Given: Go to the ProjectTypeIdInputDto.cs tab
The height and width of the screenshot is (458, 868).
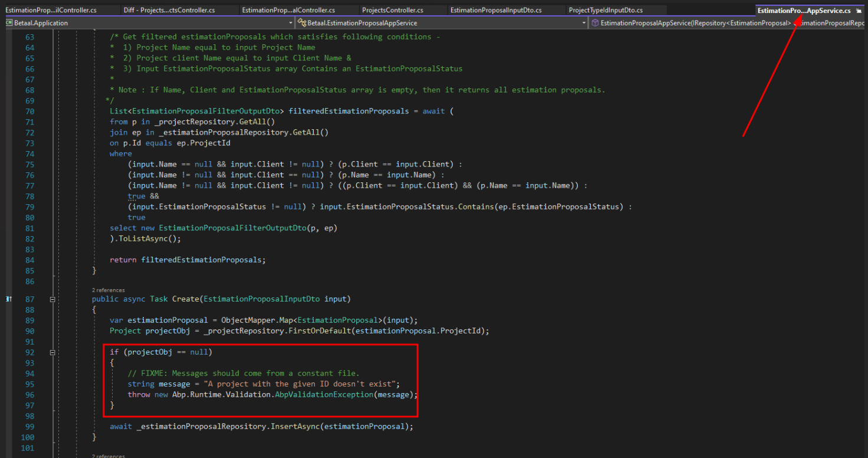Looking at the screenshot, I should coord(606,11).
